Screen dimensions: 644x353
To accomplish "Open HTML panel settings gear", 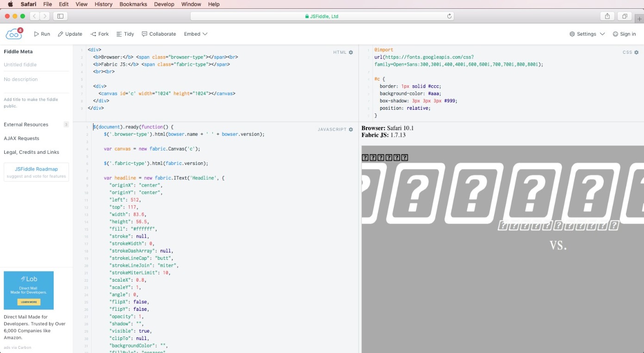I will click(351, 52).
